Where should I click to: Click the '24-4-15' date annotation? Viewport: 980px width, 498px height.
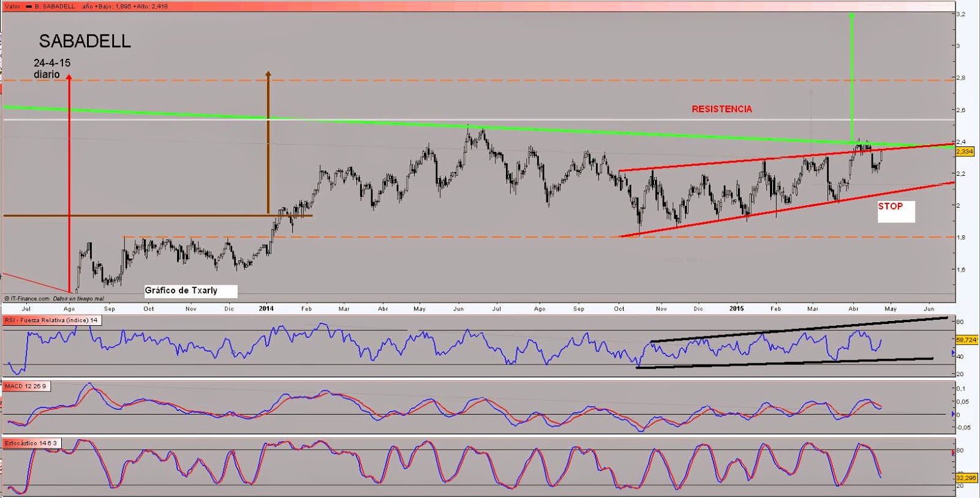52,62
